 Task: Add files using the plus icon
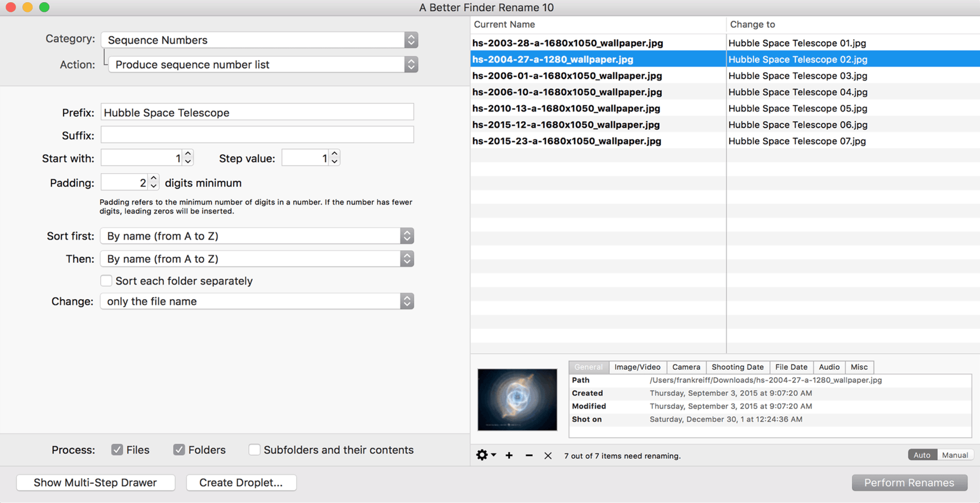click(509, 455)
